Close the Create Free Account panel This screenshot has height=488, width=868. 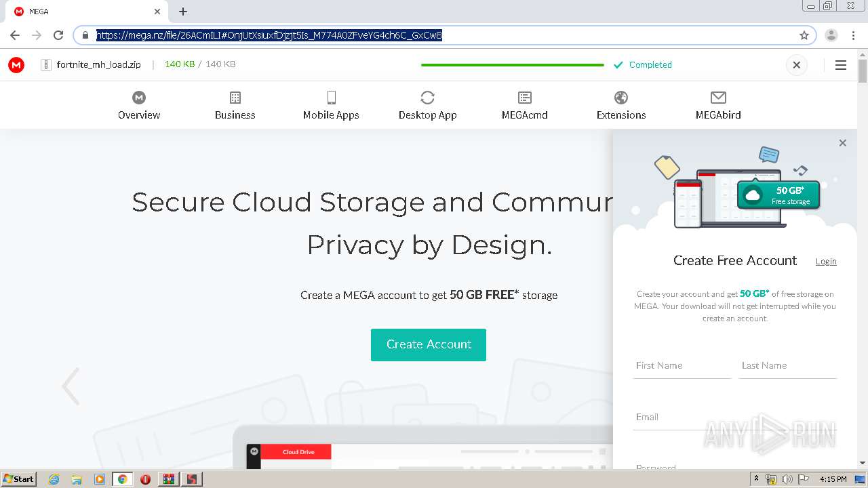tap(842, 143)
